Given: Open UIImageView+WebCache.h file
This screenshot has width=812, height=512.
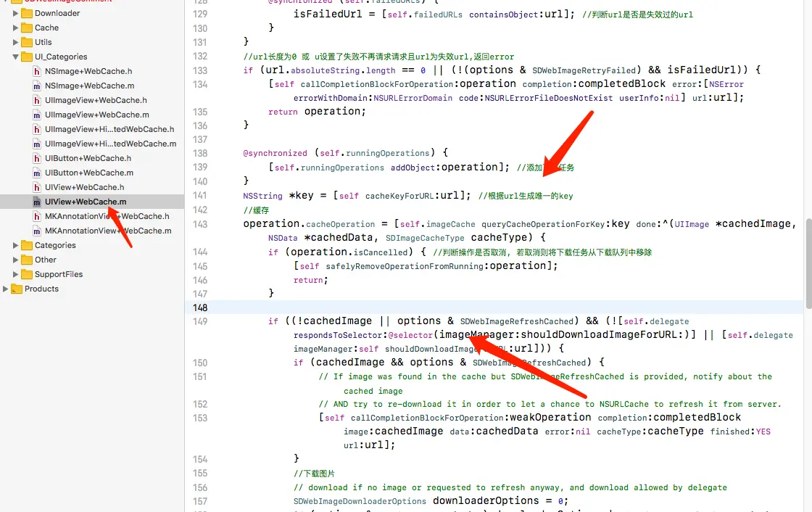Looking at the screenshot, I should (x=96, y=100).
